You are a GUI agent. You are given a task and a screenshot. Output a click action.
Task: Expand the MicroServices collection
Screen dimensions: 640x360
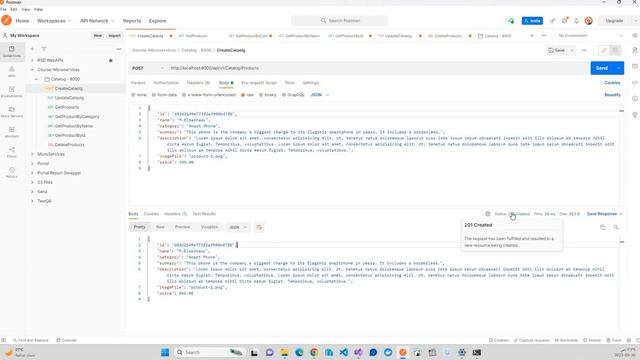coord(32,154)
